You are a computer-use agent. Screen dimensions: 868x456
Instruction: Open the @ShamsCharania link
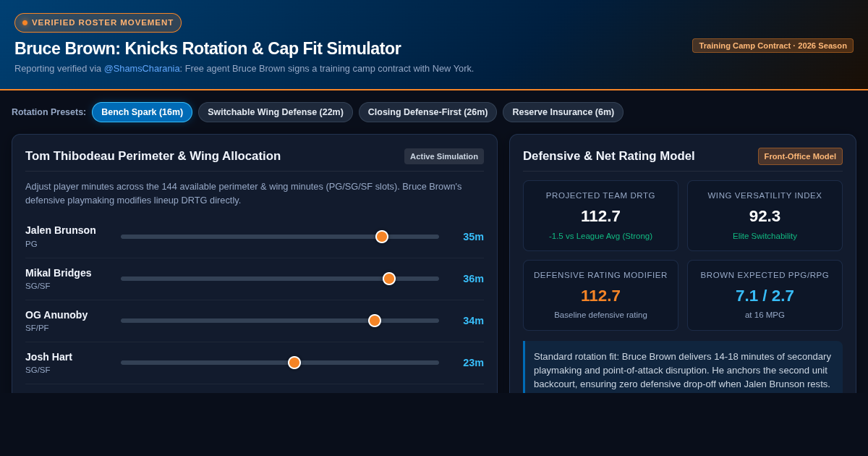pos(142,68)
